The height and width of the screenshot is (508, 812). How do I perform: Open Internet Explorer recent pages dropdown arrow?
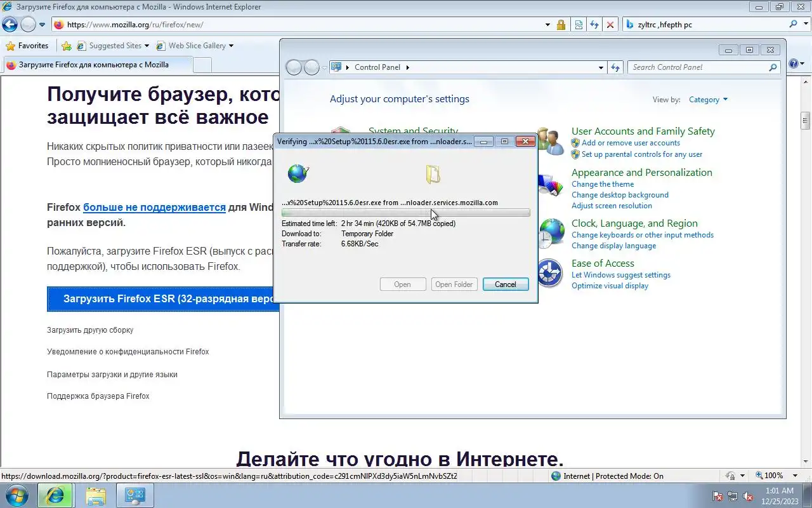point(42,25)
